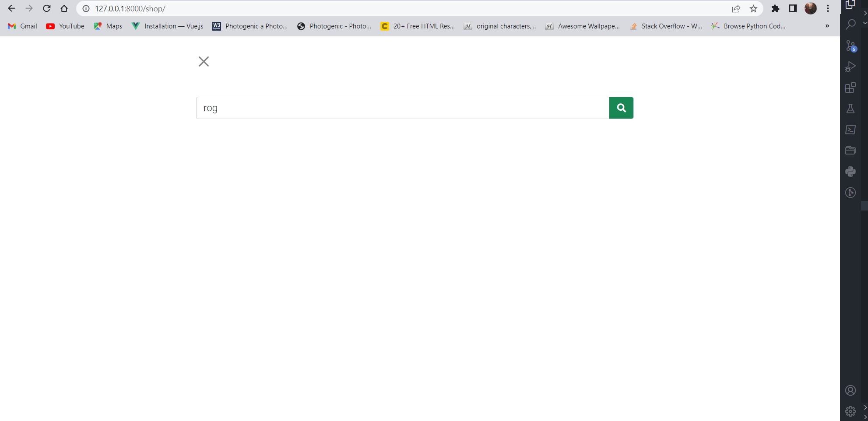Viewport: 868px width, 421px height.
Task: Submit search with the green magnifier button
Action: coord(621,108)
